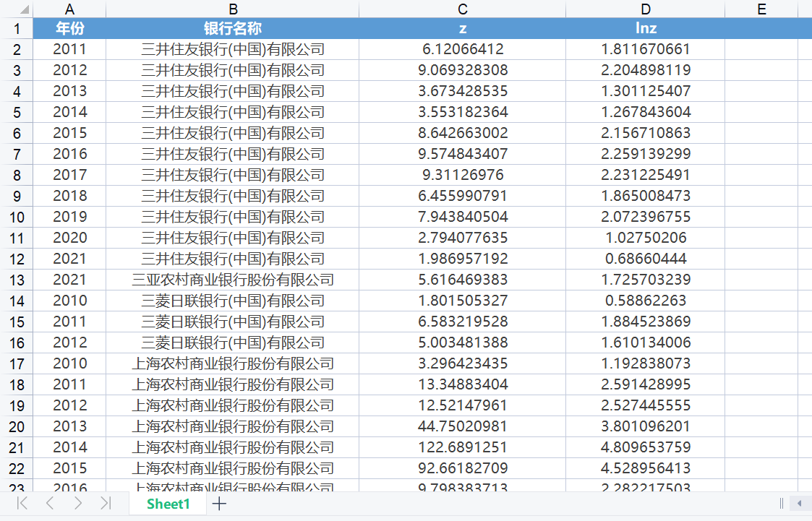Switch to Sheet1 tab
Image resolution: width=812 pixels, height=521 pixels.
168,504
